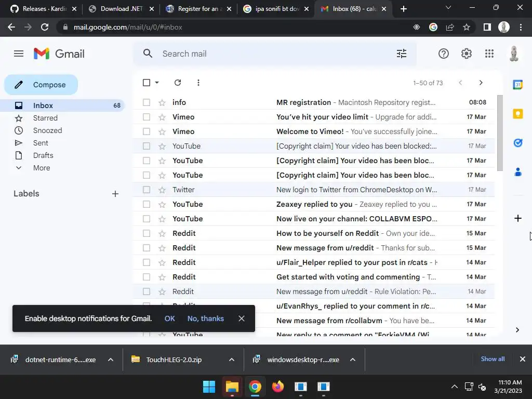Viewport: 532px width, 399px height.
Task: Open dotnet-runtime download options arrow
Action: [x=111, y=360]
